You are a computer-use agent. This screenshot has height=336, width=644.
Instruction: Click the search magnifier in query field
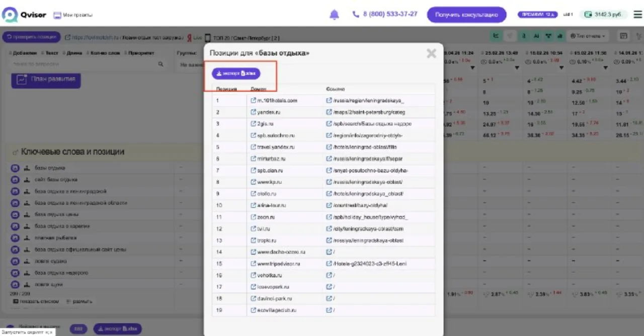pyautogui.click(x=161, y=64)
